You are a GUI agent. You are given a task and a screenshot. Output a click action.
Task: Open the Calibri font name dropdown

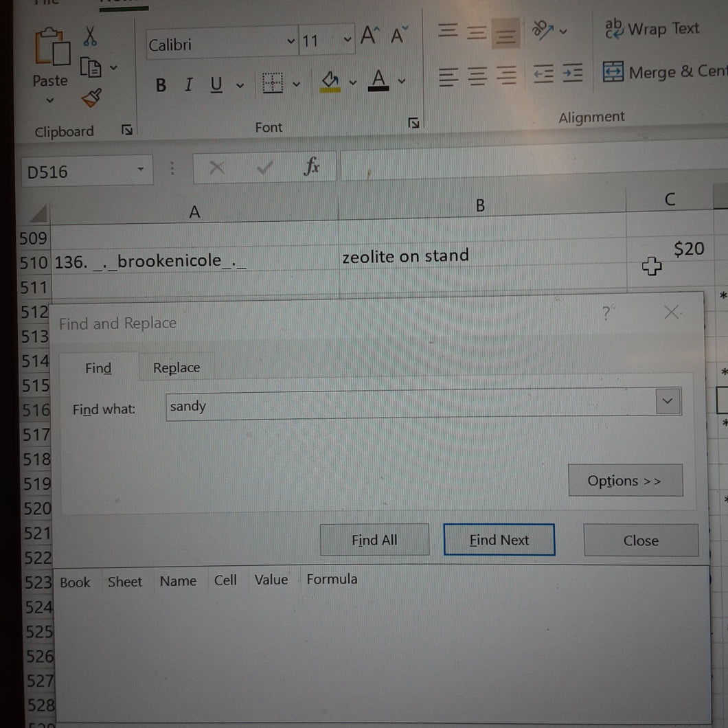click(x=291, y=43)
